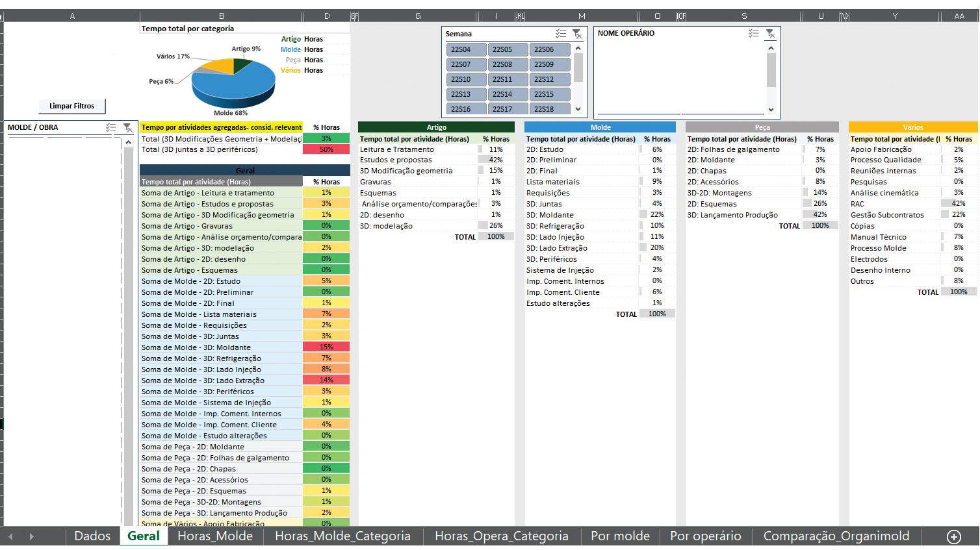Open the Dados sheet tab

[92, 536]
